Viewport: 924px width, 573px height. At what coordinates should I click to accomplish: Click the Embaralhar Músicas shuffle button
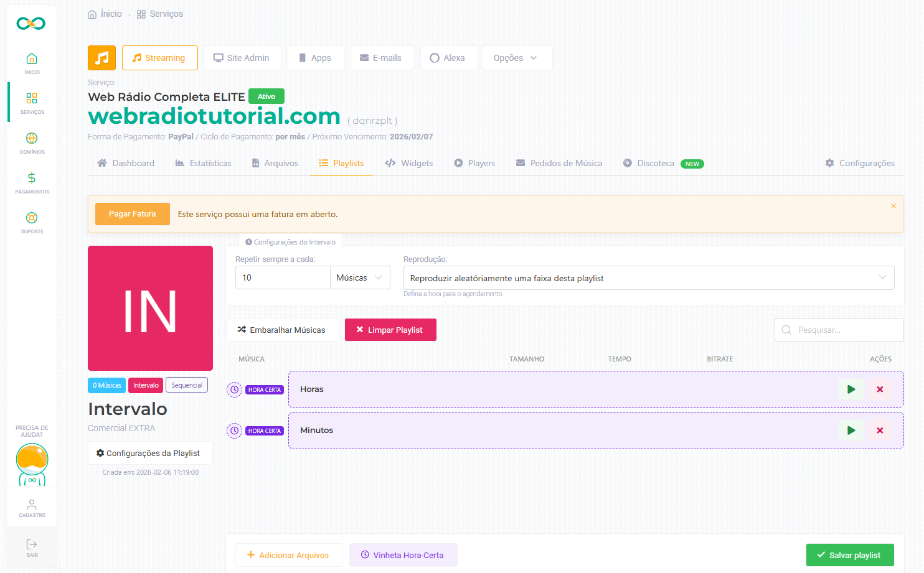(282, 330)
